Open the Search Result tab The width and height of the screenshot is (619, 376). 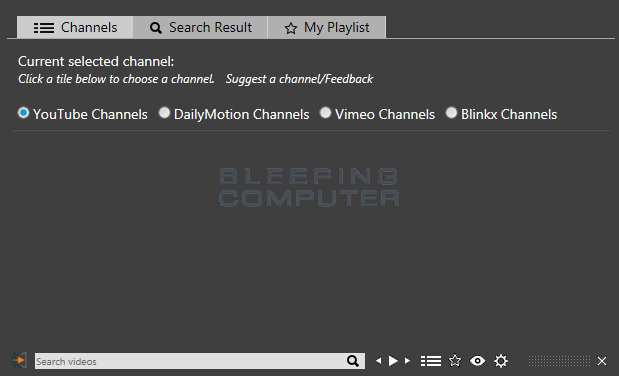pyautogui.click(x=201, y=27)
